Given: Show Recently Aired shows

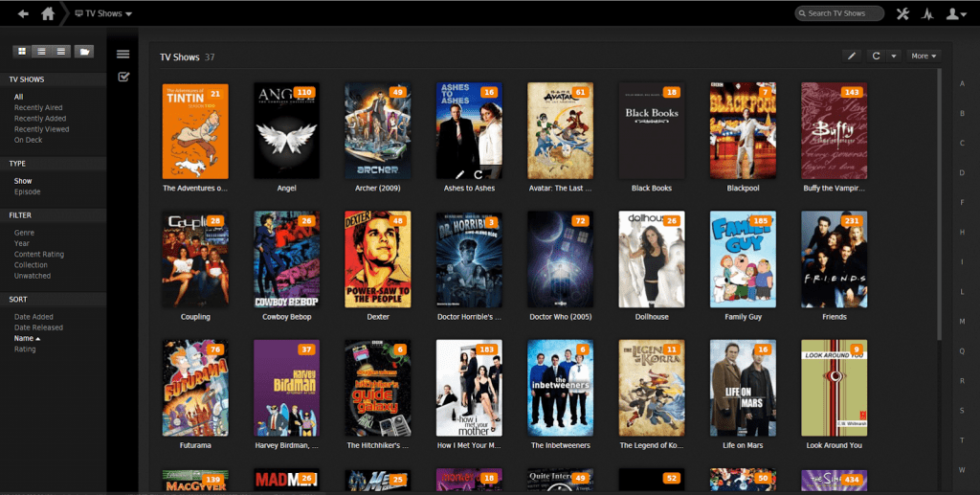Looking at the screenshot, I should (38, 107).
